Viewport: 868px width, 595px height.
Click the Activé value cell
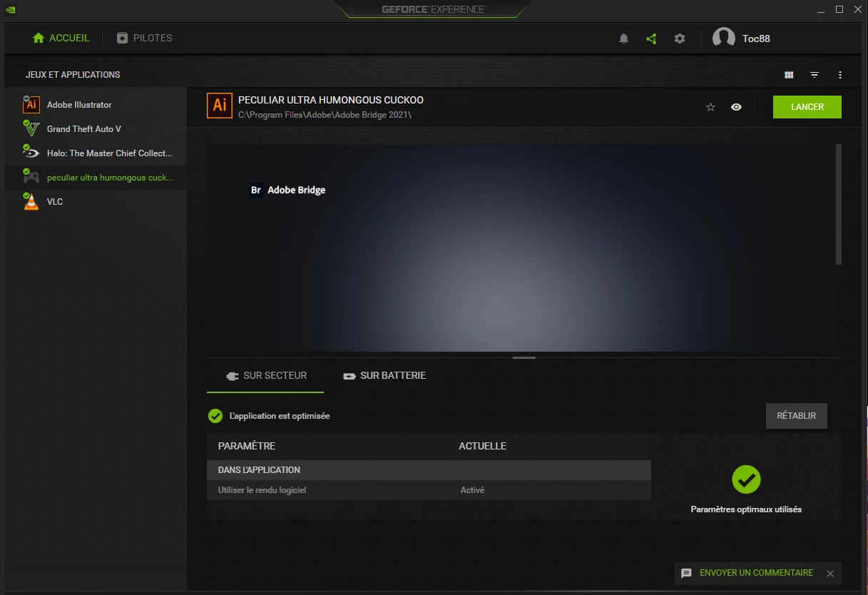pyautogui.click(x=472, y=491)
